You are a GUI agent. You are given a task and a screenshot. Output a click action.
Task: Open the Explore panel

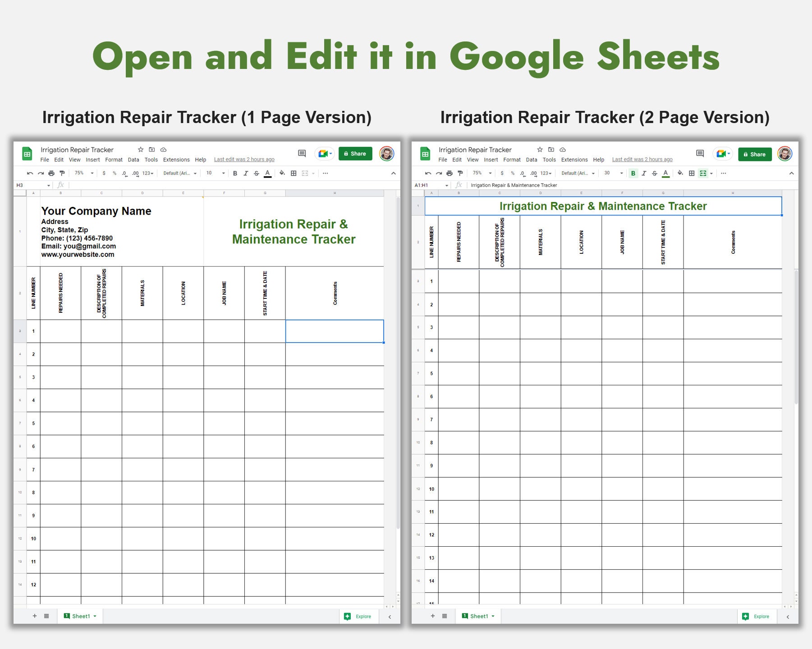click(x=359, y=616)
